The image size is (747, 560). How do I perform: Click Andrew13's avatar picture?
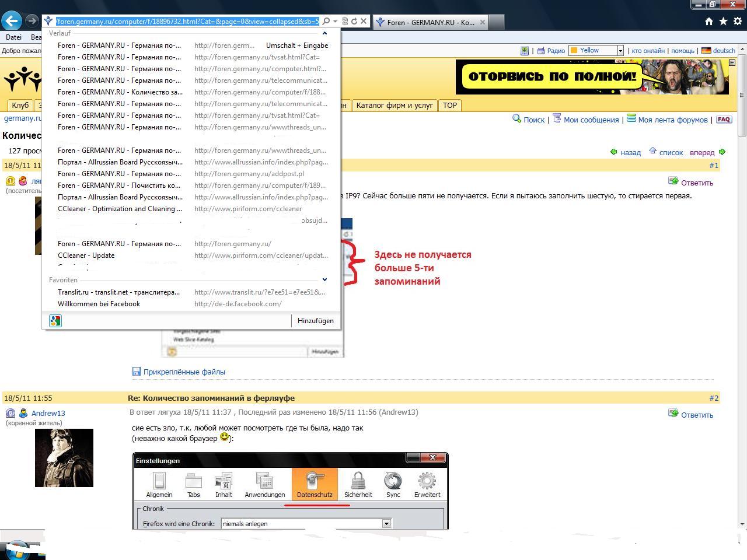coord(64,458)
